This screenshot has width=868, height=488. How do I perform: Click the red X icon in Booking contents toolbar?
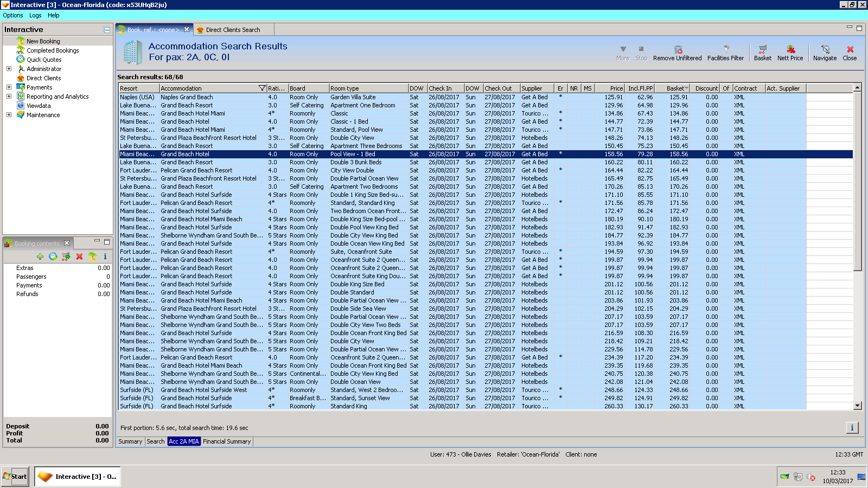pos(79,256)
